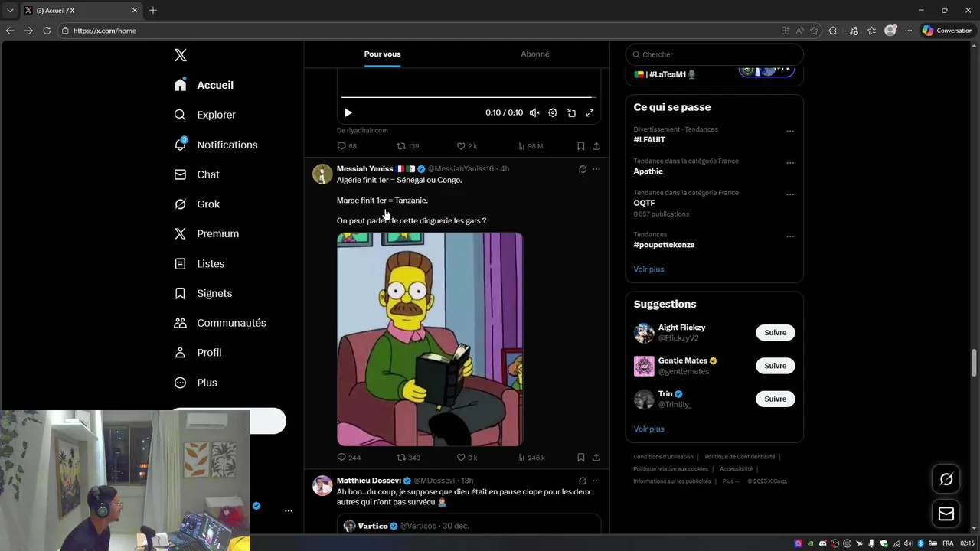Bookmark the riyadhair.com video post
This screenshot has width=980, height=551.
pos(580,146)
